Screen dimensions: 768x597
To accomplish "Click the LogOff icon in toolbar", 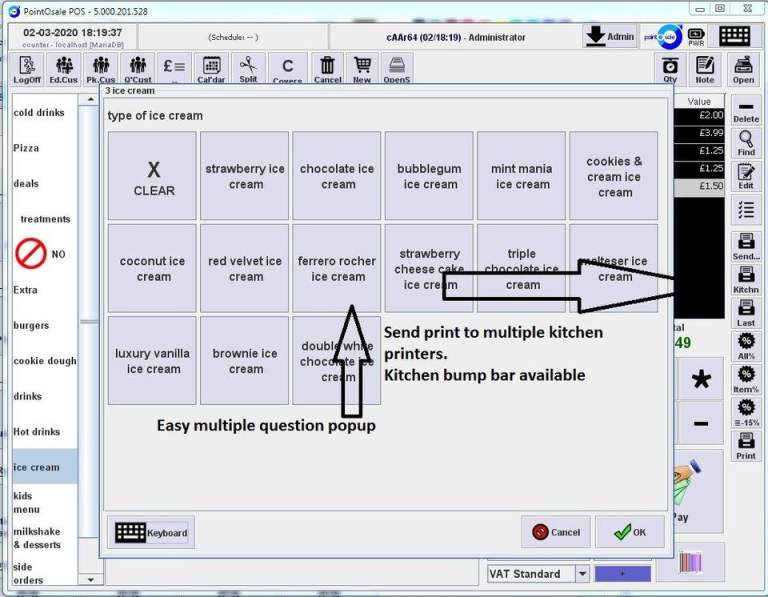I will coord(28,69).
